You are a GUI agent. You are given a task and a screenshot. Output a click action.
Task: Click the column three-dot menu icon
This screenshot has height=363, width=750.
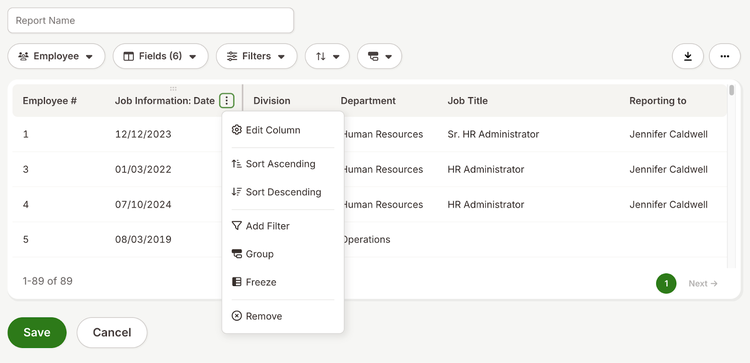pos(227,101)
